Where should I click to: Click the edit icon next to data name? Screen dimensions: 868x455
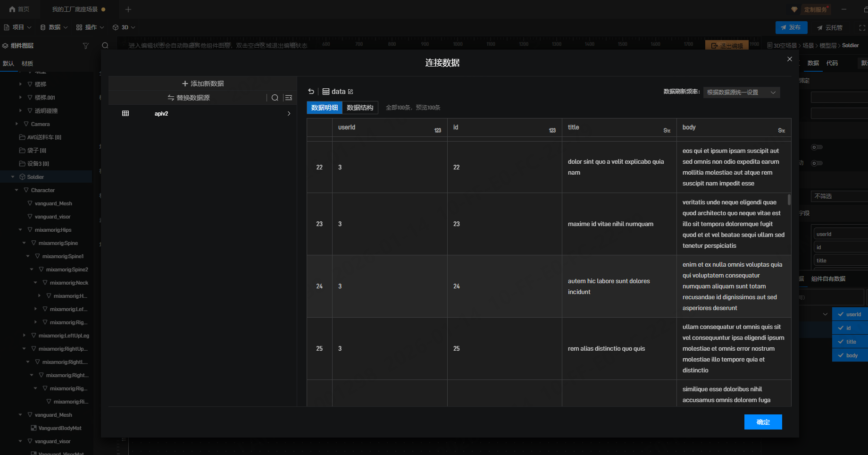coord(351,92)
